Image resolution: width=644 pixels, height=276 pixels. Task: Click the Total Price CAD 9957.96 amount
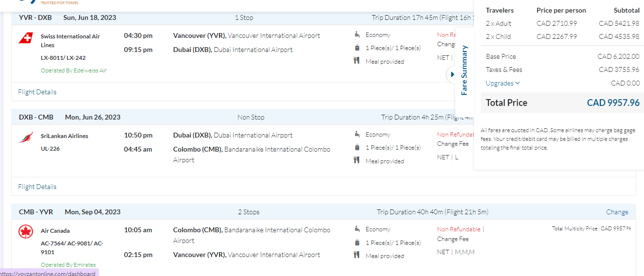click(613, 103)
